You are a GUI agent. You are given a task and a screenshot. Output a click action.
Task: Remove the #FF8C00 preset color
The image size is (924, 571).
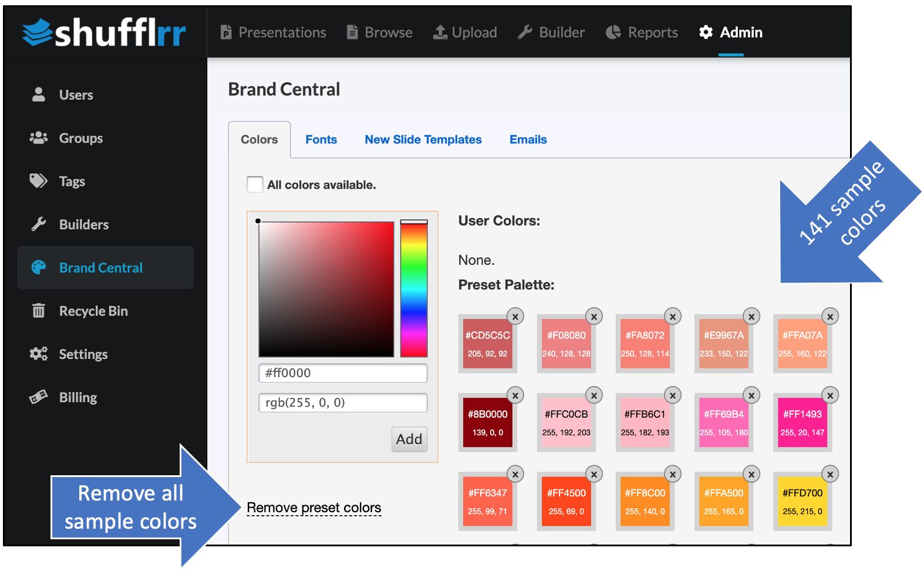pos(673,474)
